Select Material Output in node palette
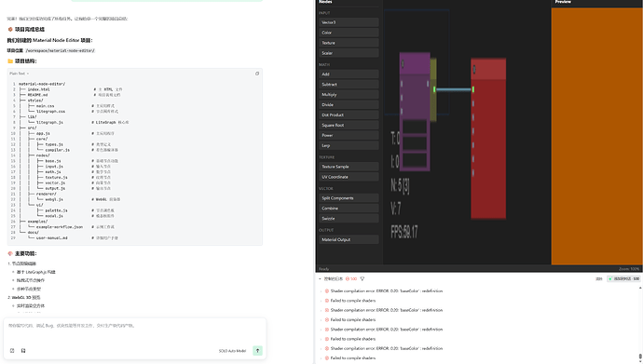Screen dimensions: 643x364 [x=349, y=239]
